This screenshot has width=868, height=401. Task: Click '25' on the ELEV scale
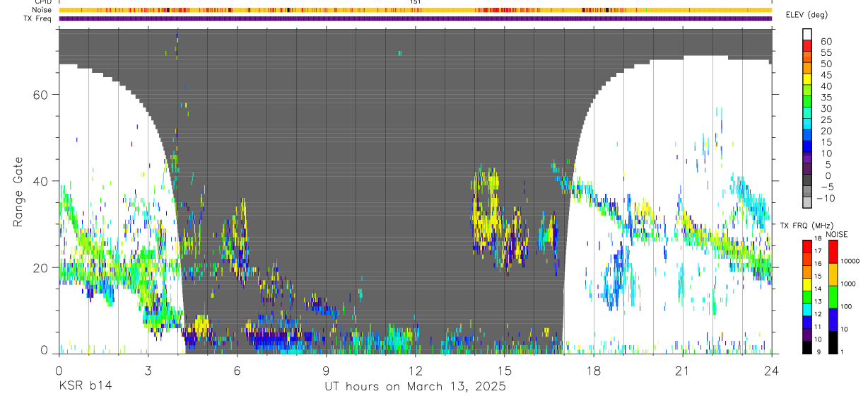click(x=825, y=120)
